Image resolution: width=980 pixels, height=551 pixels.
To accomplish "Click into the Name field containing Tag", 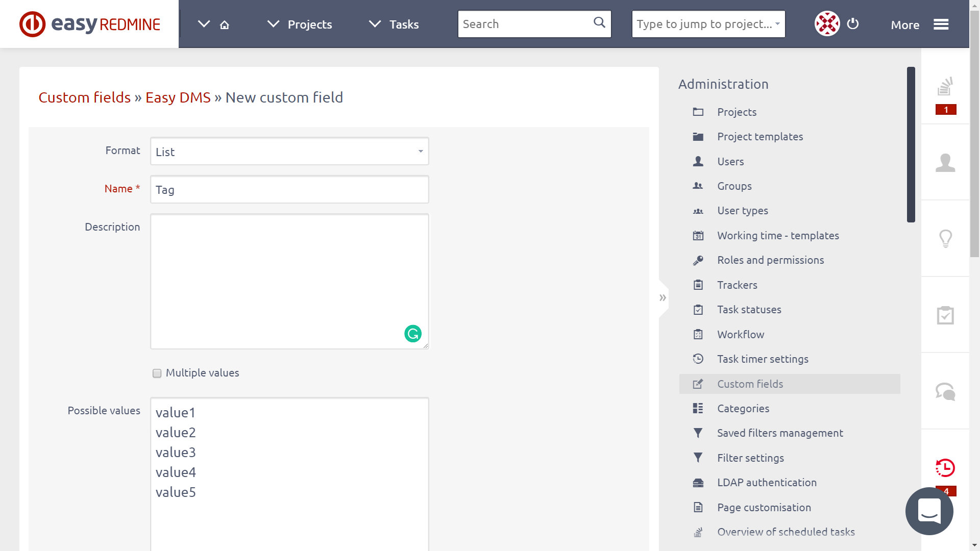I will coord(289,189).
